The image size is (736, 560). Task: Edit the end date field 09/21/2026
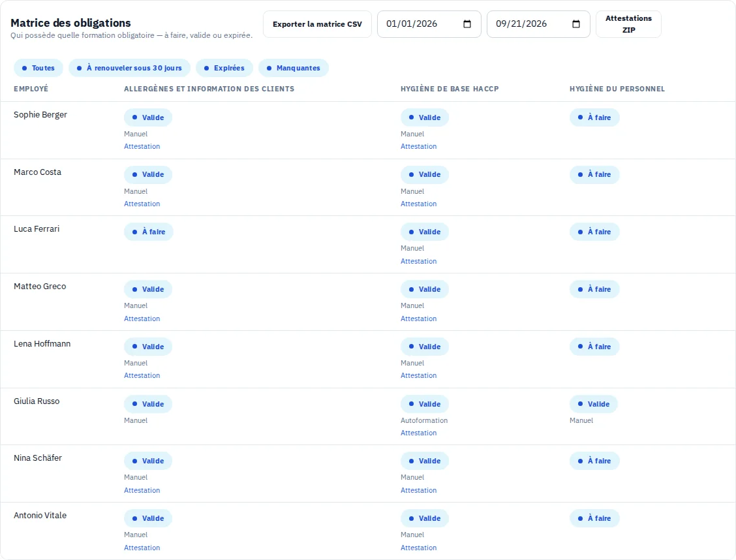point(538,24)
